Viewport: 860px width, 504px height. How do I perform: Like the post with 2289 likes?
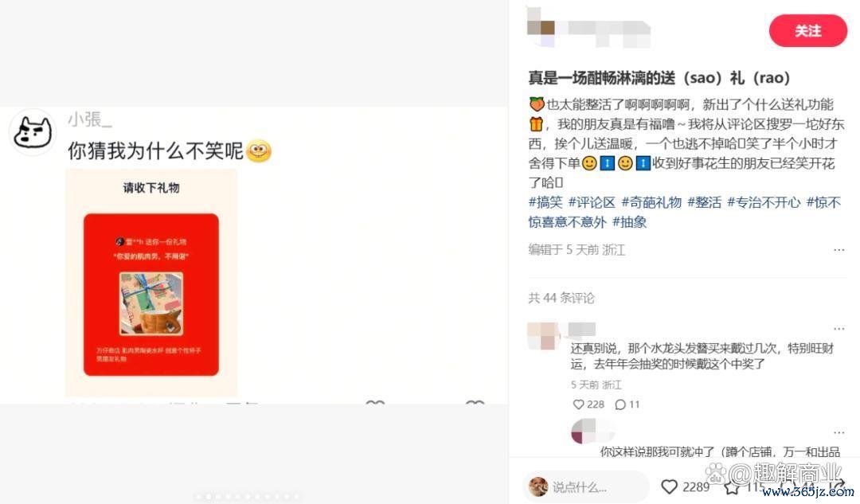tap(669, 486)
